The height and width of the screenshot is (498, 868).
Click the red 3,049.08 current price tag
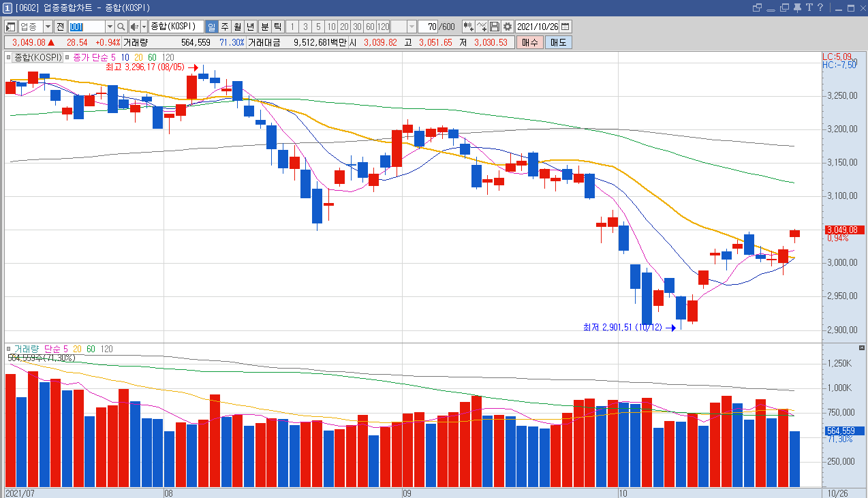844,230
